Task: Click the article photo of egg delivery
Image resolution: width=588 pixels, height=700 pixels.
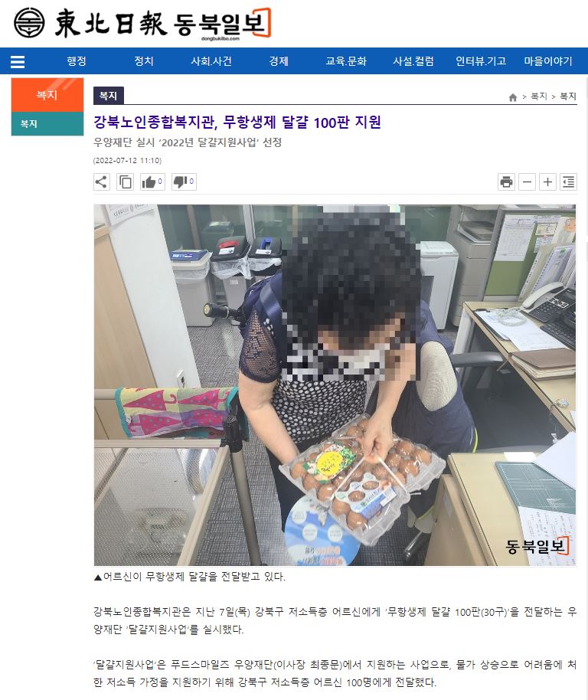Action: pyautogui.click(x=335, y=384)
